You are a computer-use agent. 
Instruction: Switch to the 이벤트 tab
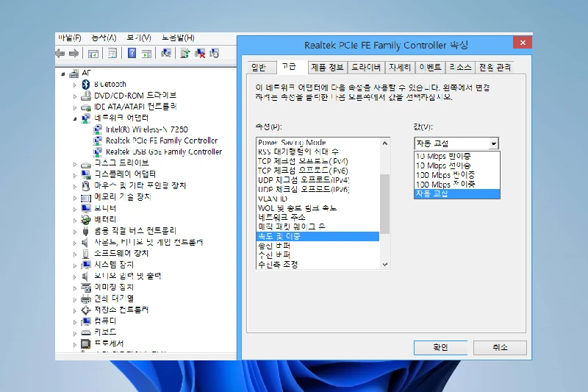pyautogui.click(x=430, y=68)
